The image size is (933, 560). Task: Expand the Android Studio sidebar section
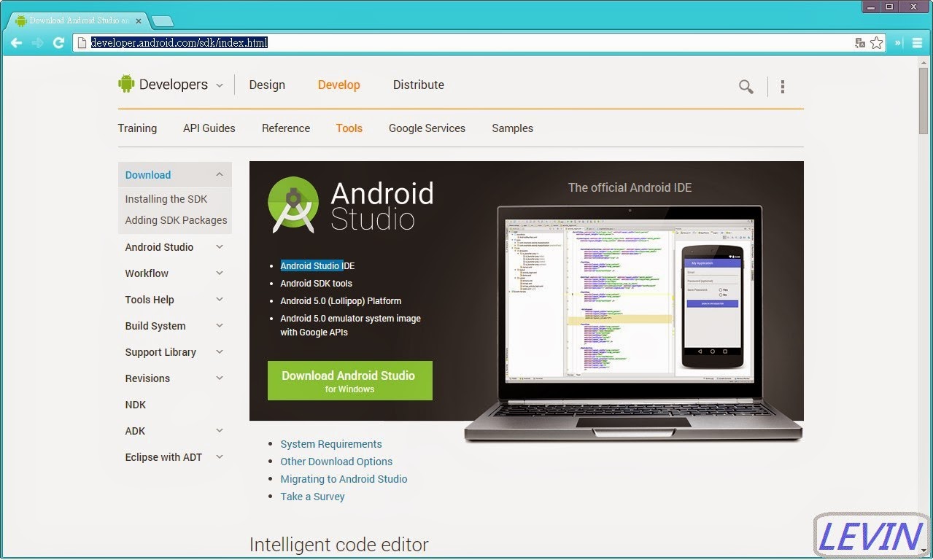(x=220, y=247)
